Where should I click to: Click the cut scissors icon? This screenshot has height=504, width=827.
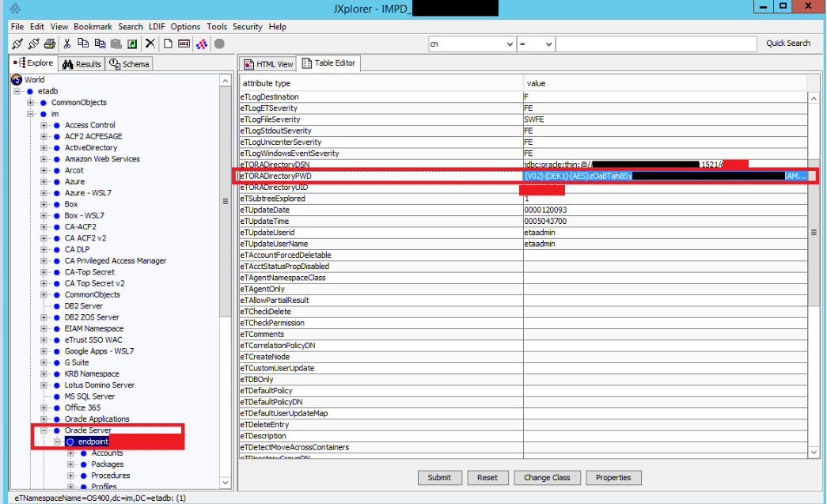[x=67, y=44]
